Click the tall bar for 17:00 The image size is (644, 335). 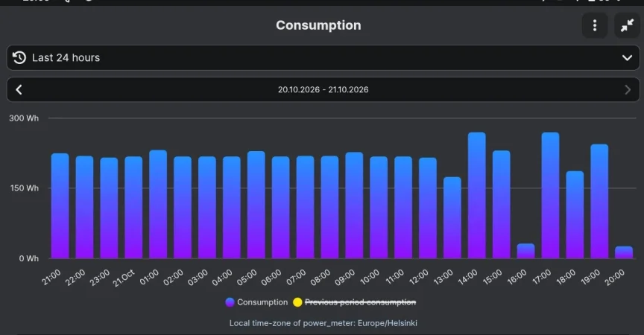tap(550, 195)
